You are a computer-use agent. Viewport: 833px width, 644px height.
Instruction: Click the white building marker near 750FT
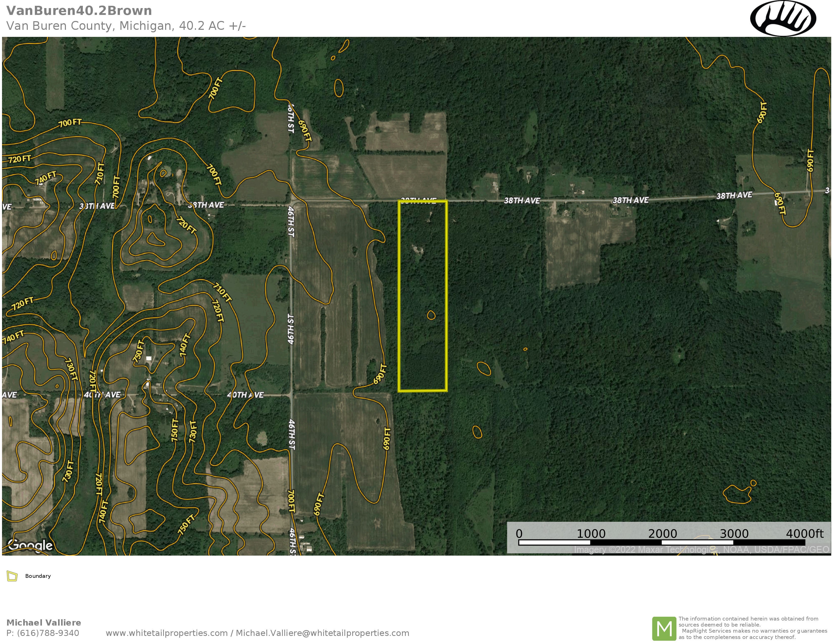coord(149,358)
